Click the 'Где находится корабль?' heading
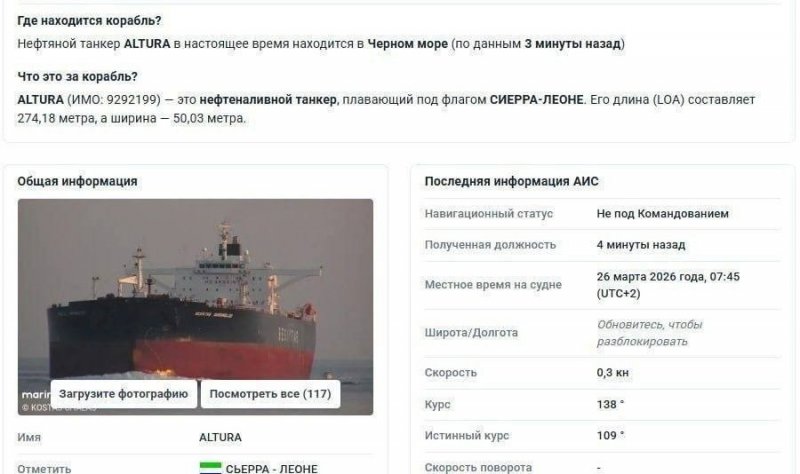Image resolution: width=800 pixels, height=474 pixels. tap(89, 21)
